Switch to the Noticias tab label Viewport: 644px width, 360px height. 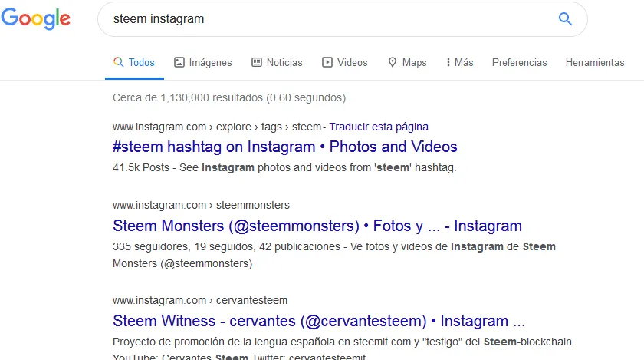pyautogui.click(x=284, y=62)
